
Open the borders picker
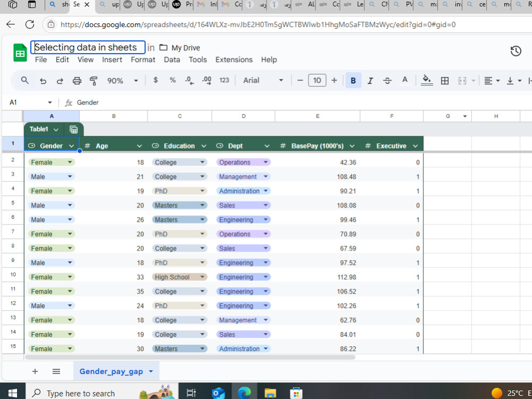click(x=445, y=80)
